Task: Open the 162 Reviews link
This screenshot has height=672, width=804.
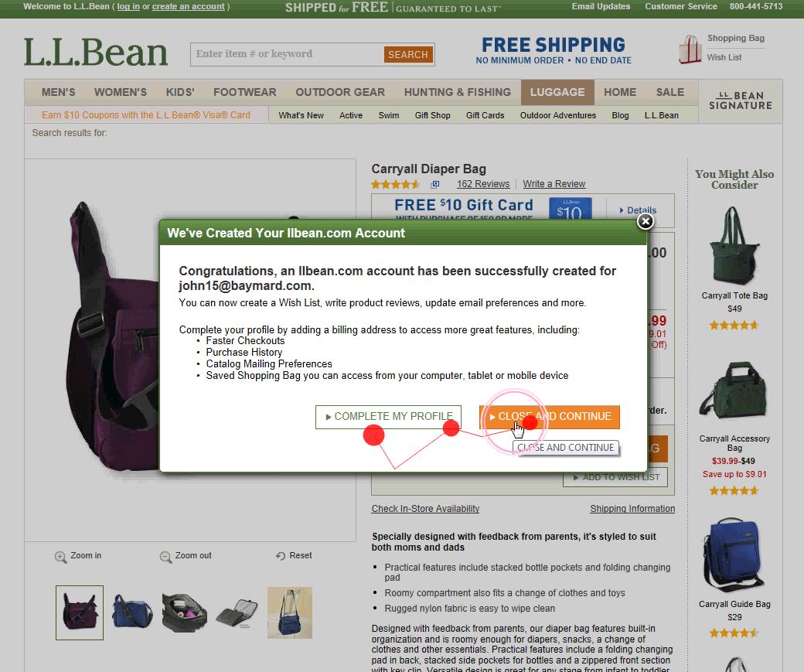Action: tap(483, 183)
